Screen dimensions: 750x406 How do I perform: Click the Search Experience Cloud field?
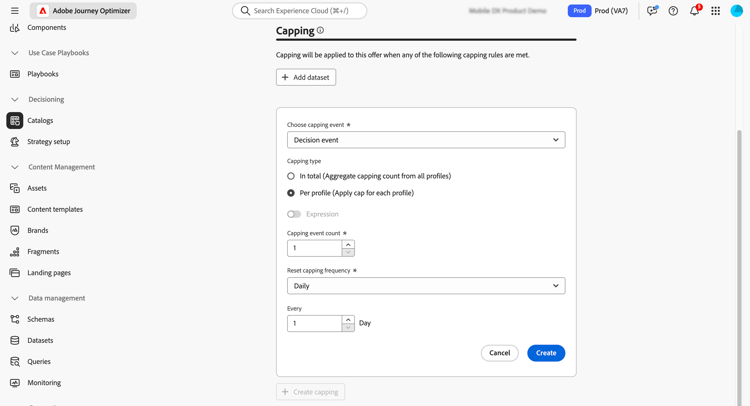(x=300, y=11)
